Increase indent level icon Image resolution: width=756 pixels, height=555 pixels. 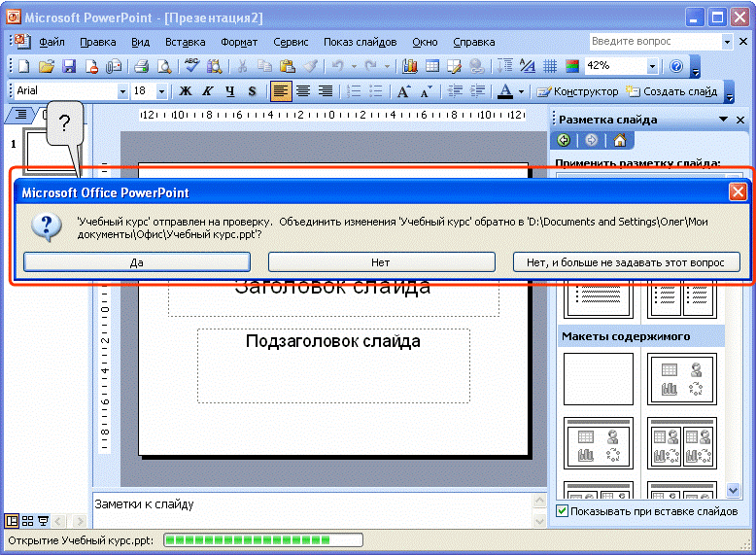pos(477,91)
